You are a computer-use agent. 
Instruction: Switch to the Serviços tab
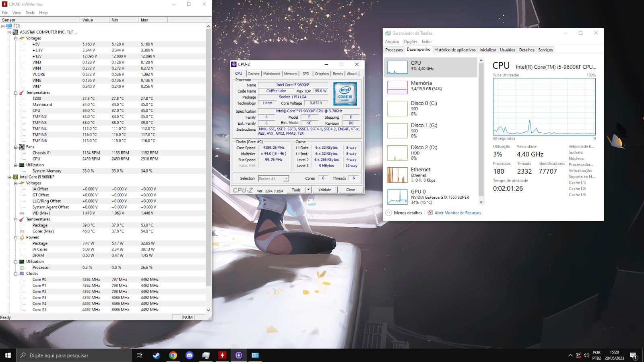point(545,50)
